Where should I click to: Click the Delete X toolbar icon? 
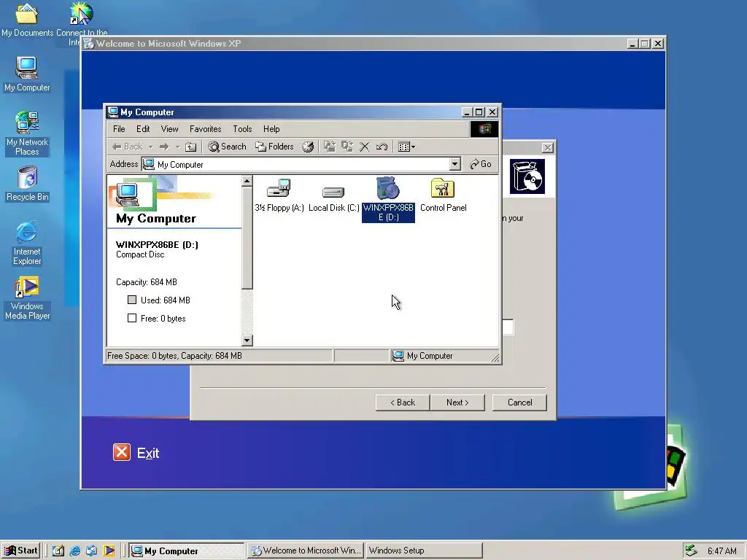365,147
